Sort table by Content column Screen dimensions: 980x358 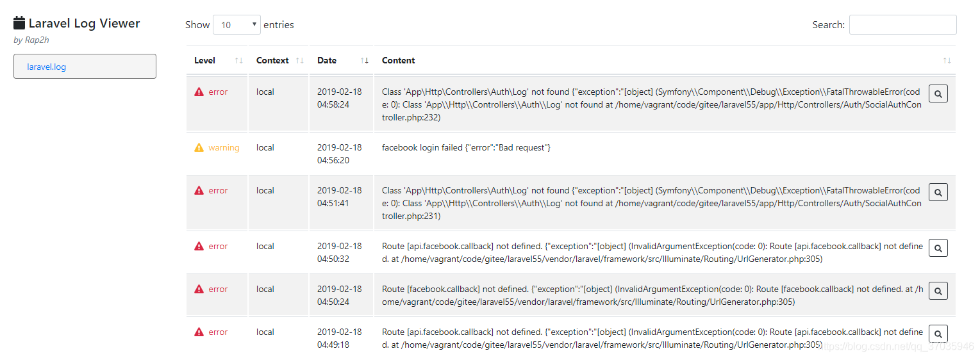click(665, 60)
